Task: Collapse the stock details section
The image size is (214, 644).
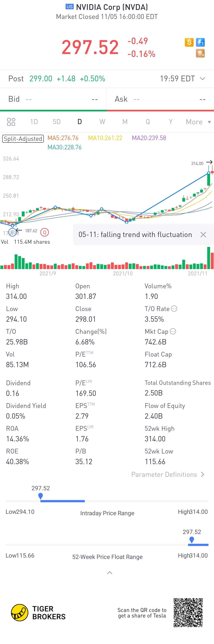Action: 109,573
